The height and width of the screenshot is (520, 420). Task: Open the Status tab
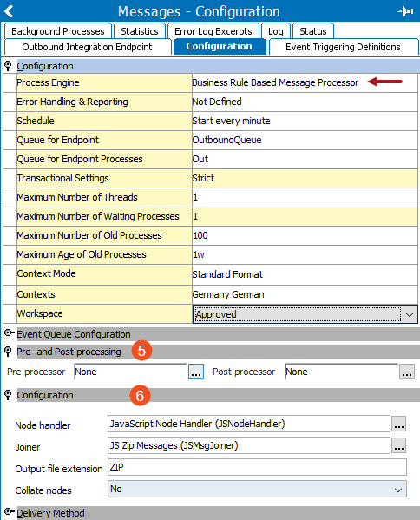pyautogui.click(x=313, y=31)
